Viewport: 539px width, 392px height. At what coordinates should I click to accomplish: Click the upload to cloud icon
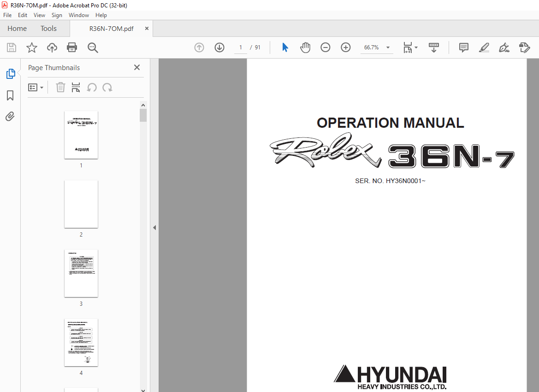(x=52, y=48)
